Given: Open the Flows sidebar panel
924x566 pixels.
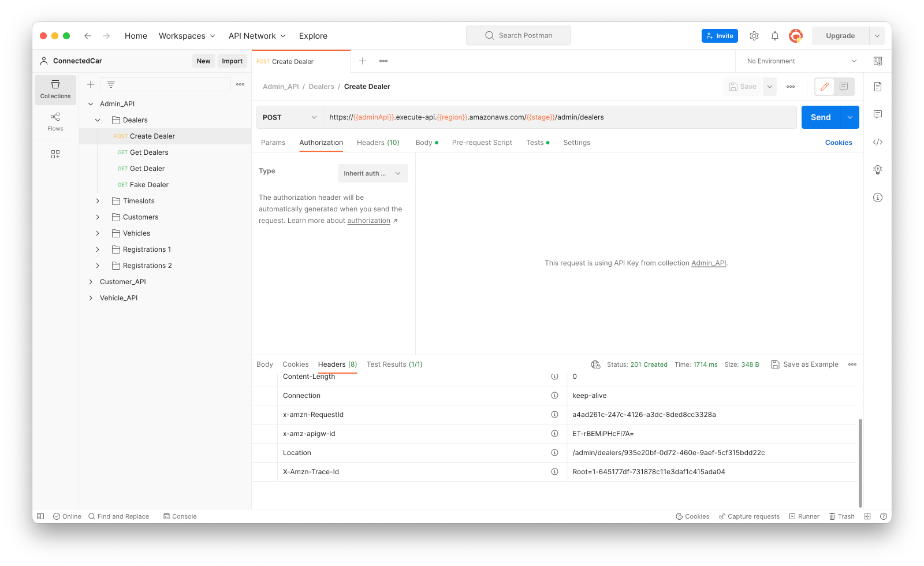Looking at the screenshot, I should coord(55,122).
